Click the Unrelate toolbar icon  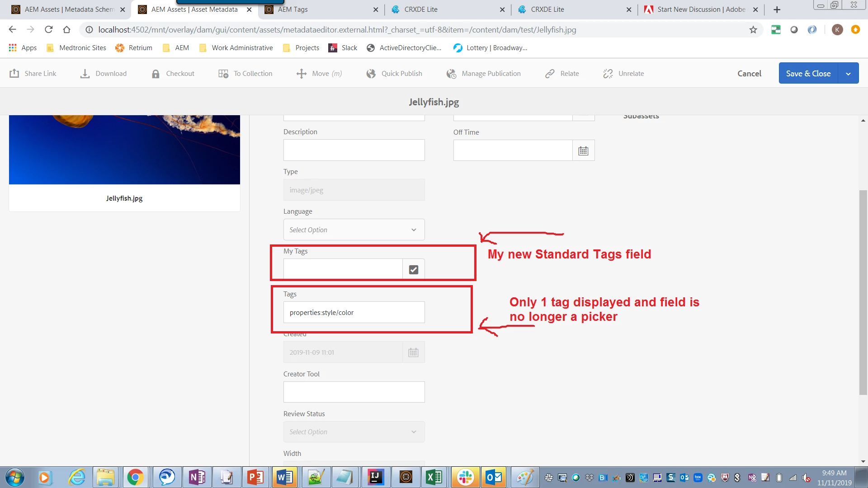pos(608,74)
